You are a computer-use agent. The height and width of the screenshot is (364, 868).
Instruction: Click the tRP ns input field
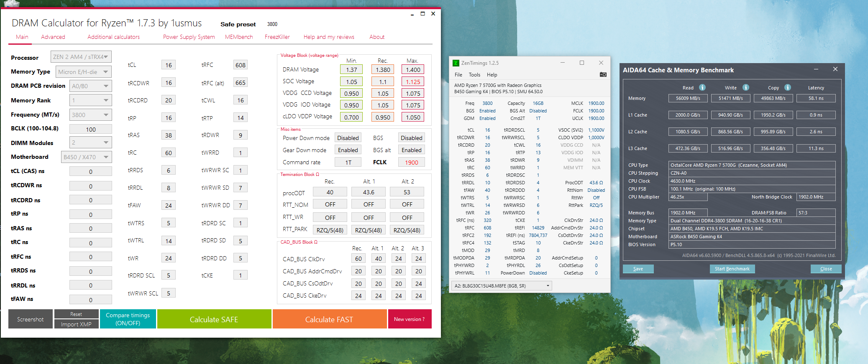pos(91,214)
